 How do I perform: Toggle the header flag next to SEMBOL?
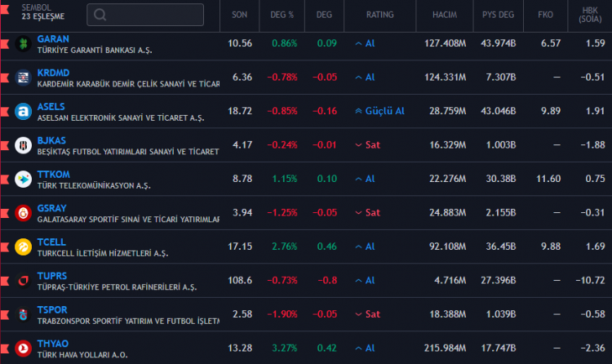(x=5, y=9)
